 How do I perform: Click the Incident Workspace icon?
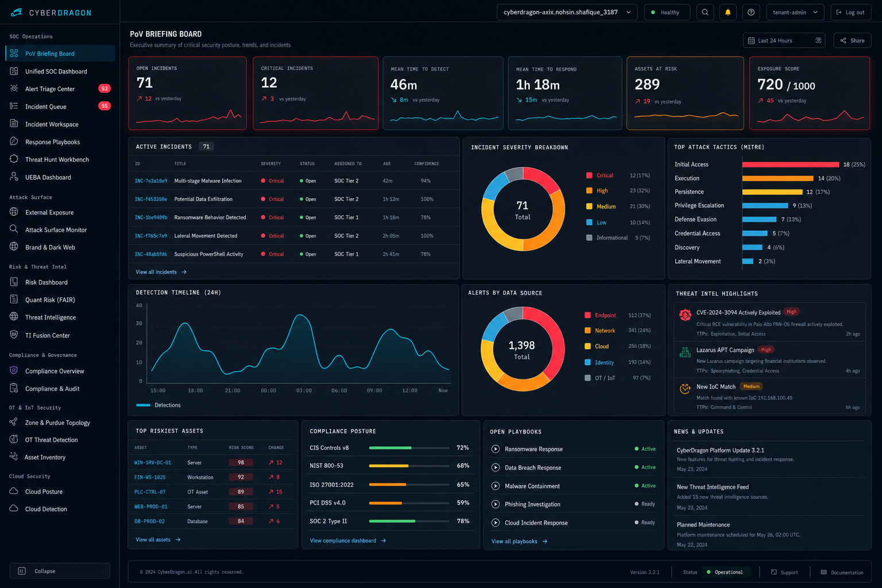pos(14,124)
